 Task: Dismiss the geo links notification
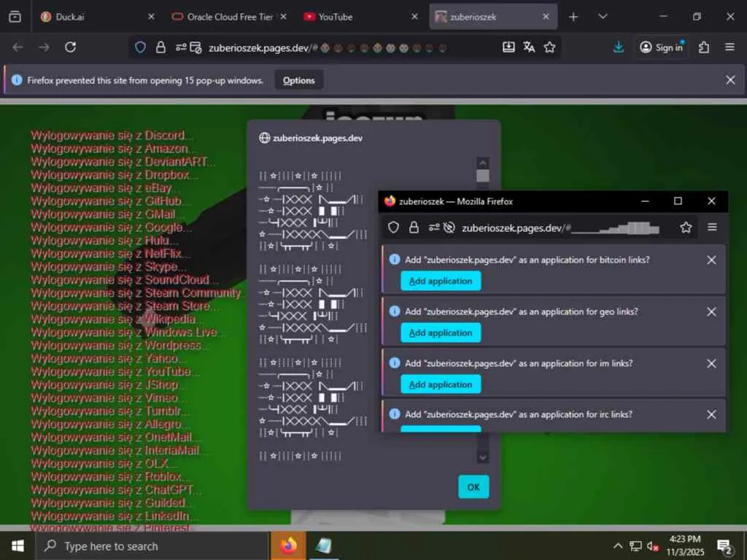pyautogui.click(x=711, y=312)
